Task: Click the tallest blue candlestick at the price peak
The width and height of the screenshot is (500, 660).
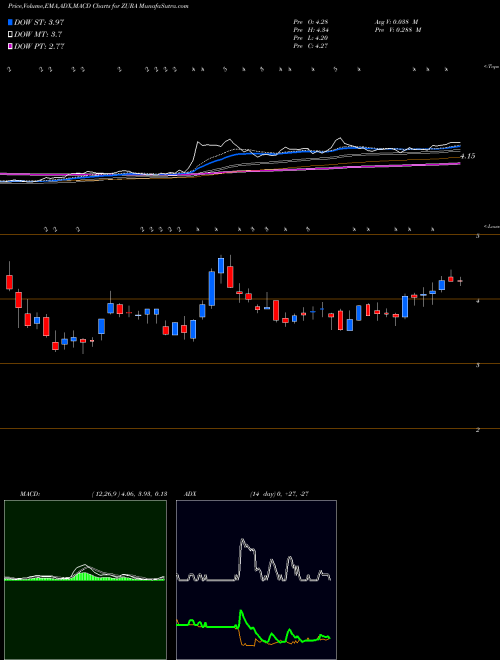Action: [x=212, y=288]
